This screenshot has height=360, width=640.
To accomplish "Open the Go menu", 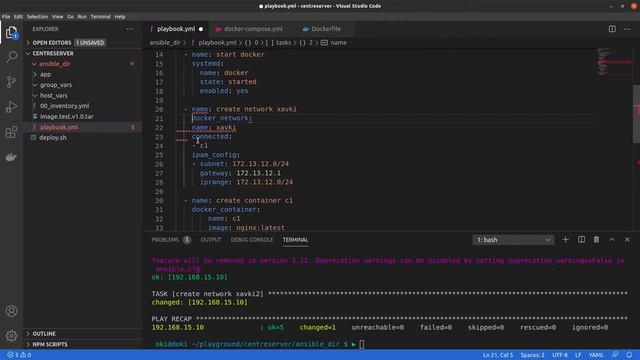I will (x=71, y=17).
